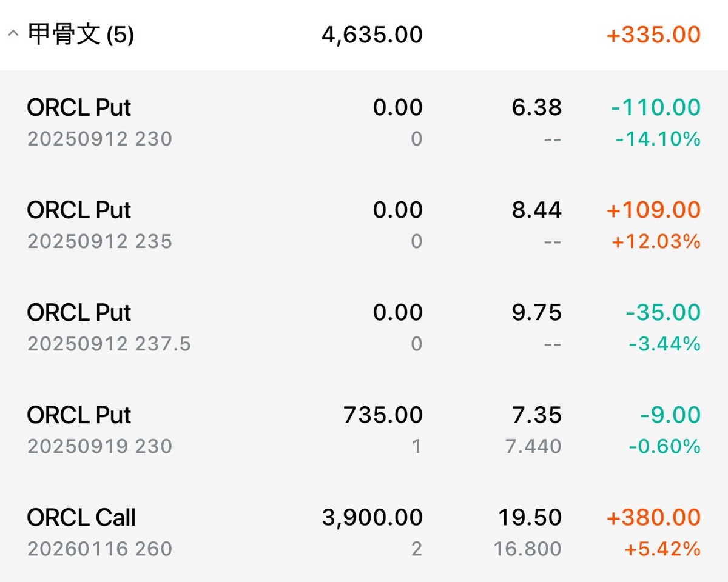Screen dimensions: 728x582
Task: Open the 甲骨文 (5) group header
Action: coord(364,35)
